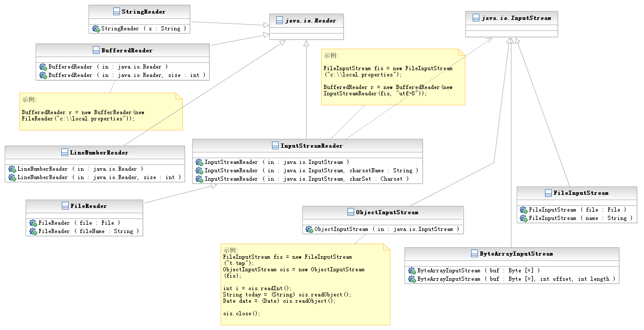Viewport: 644px width, 330px height.
Task: Click gear icon of BufferedReader constructor with size
Action: coord(43,75)
